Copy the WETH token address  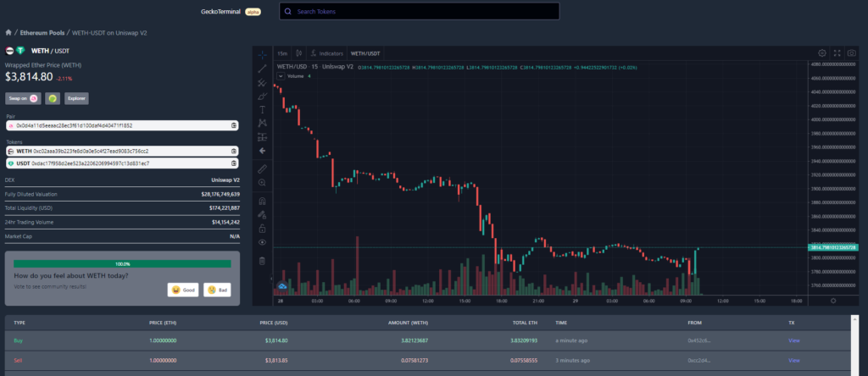(234, 151)
